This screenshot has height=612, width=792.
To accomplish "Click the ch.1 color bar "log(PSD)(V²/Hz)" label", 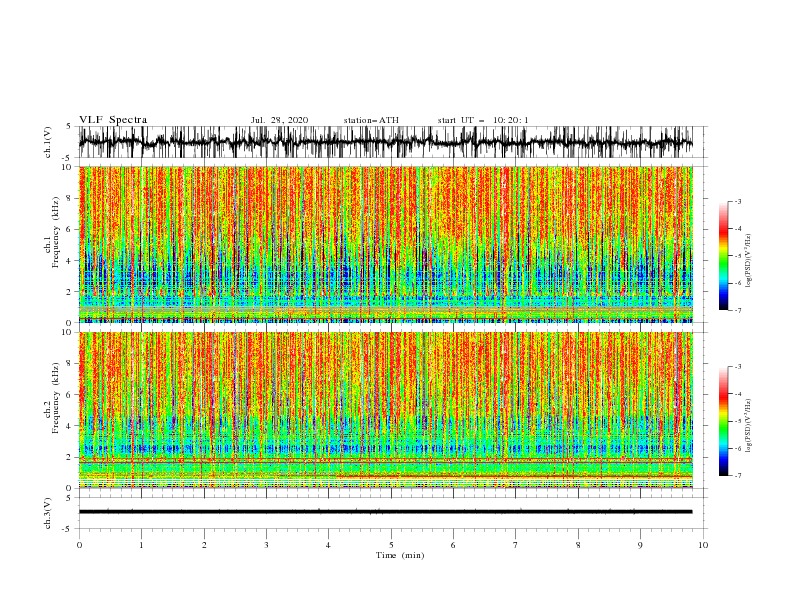I will (x=748, y=261).
